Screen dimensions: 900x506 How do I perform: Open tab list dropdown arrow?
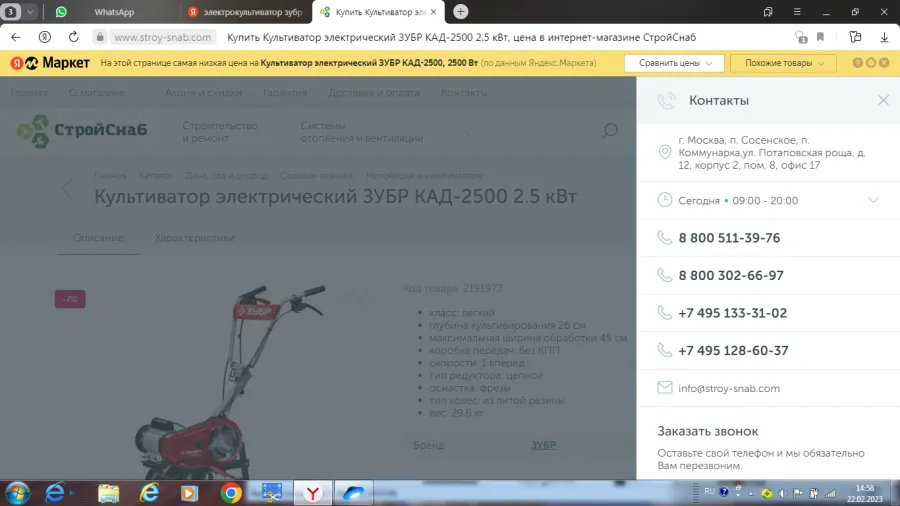[x=30, y=11]
